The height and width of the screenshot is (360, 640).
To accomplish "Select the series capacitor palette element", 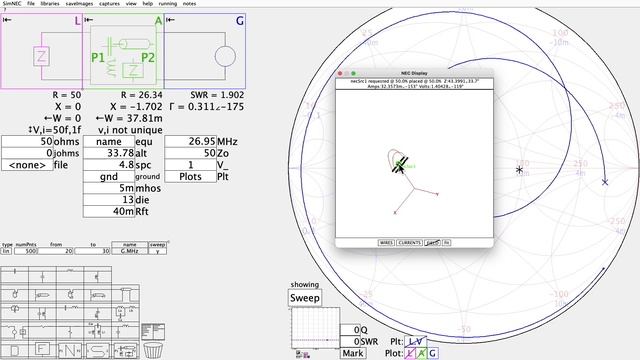I will click(x=15, y=275).
